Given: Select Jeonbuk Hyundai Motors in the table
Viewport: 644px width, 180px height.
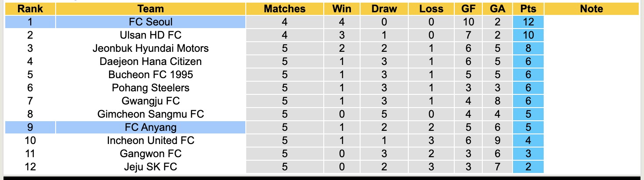Looking at the screenshot, I should coord(151,48).
